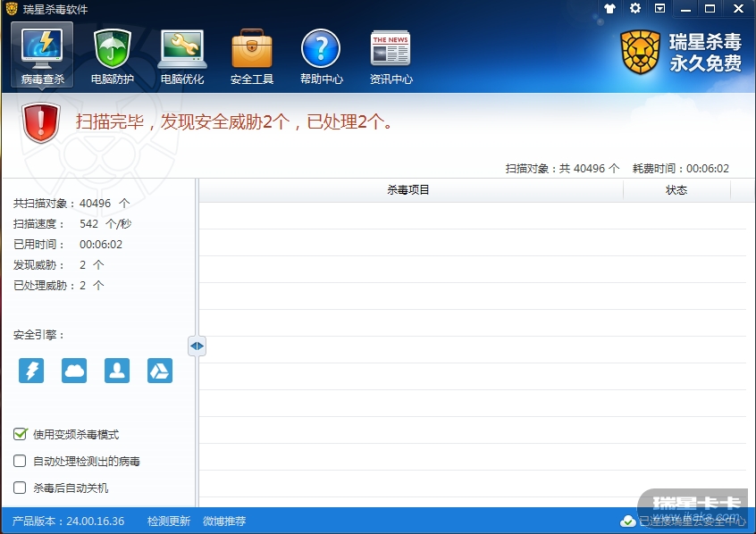The height and width of the screenshot is (534, 756).
Task: Click the scan complete message headline
Action: click(x=235, y=121)
